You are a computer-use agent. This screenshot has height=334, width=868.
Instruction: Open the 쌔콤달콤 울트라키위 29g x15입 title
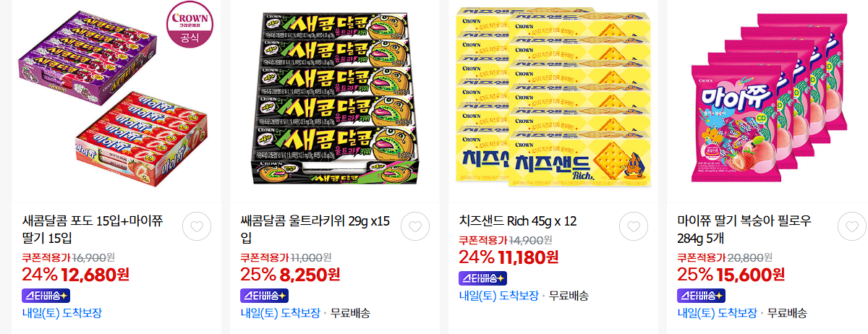315,229
